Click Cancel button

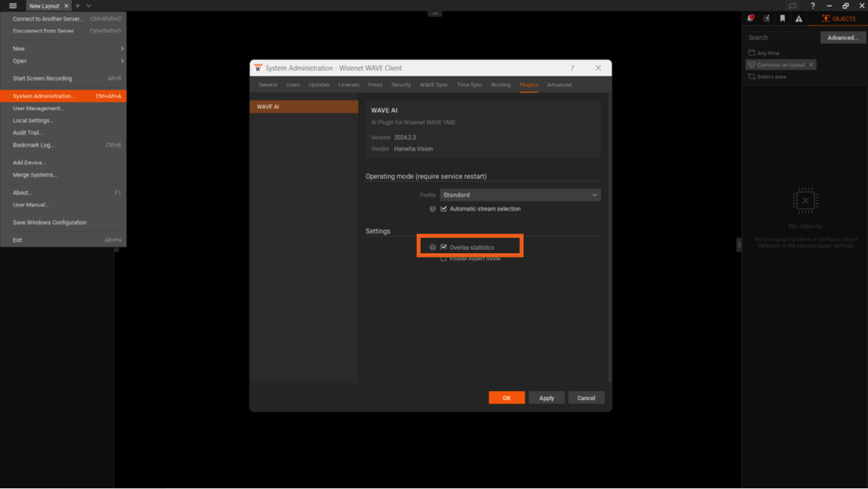coord(586,398)
